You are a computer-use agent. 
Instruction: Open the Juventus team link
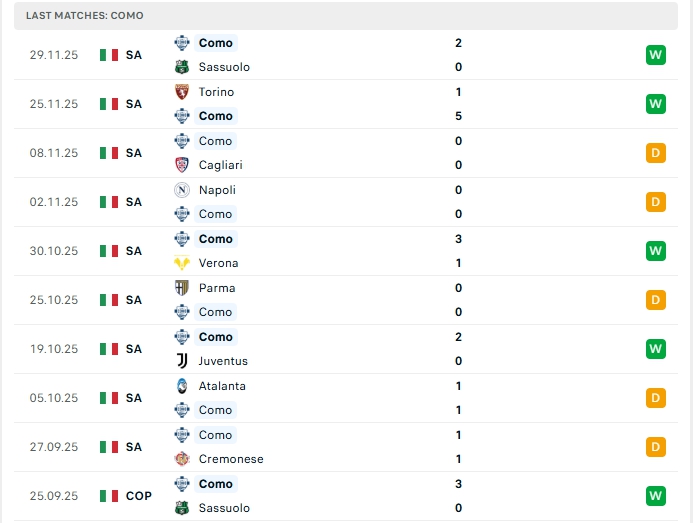(x=223, y=361)
